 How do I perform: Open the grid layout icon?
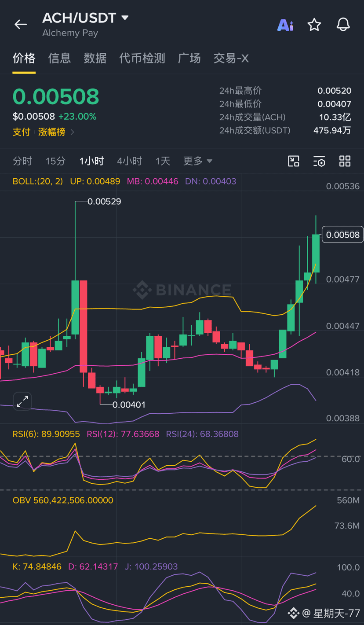point(345,161)
